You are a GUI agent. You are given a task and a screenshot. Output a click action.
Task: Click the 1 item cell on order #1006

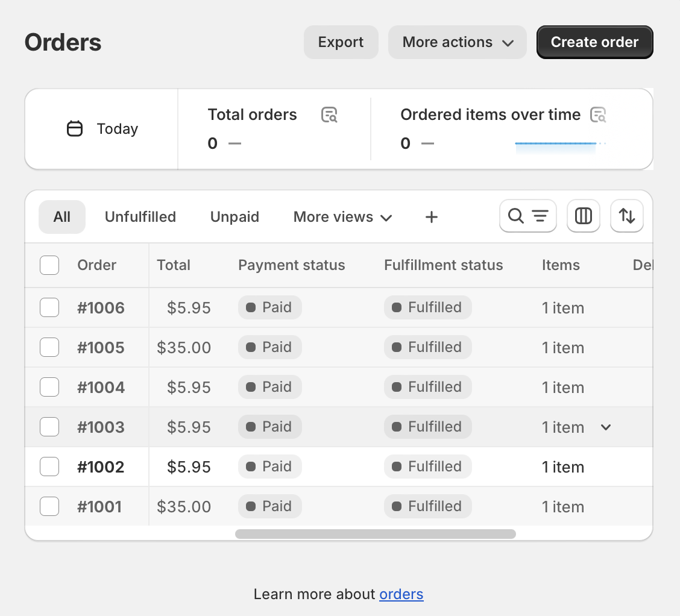click(x=563, y=308)
